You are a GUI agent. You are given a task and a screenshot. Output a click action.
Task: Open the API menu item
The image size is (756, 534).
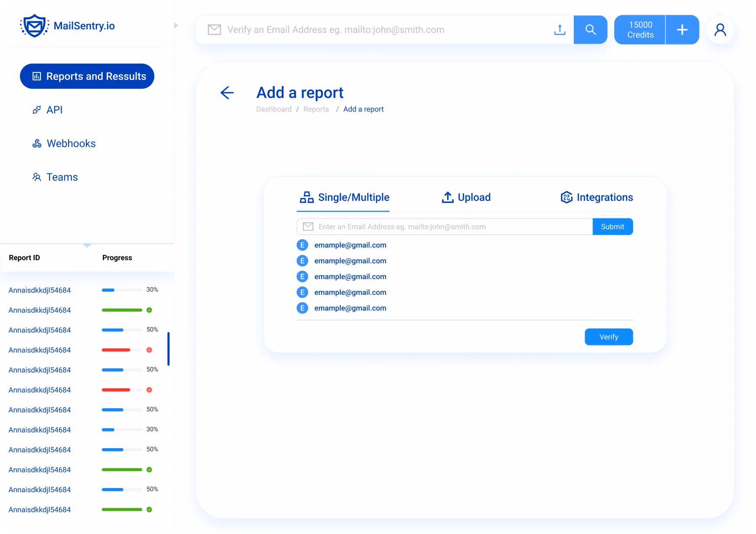click(48, 110)
